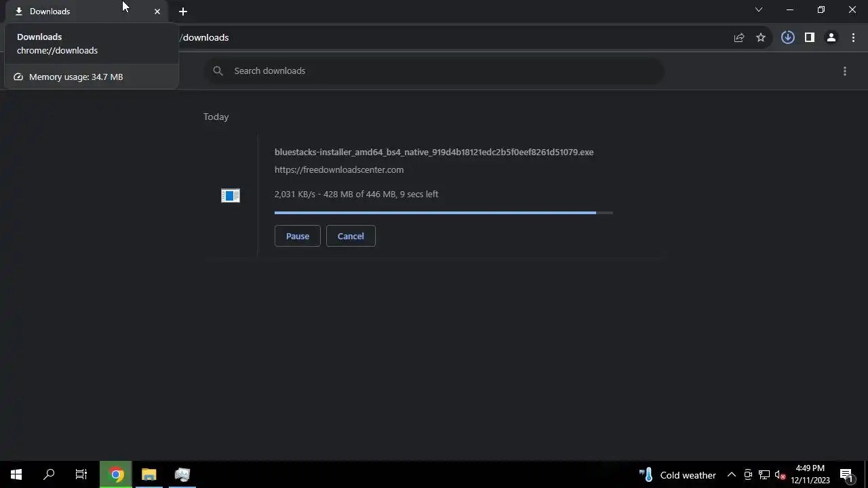Open File Explorer from the taskbar
Viewport: 868px width, 488px height.
pyautogui.click(x=149, y=474)
